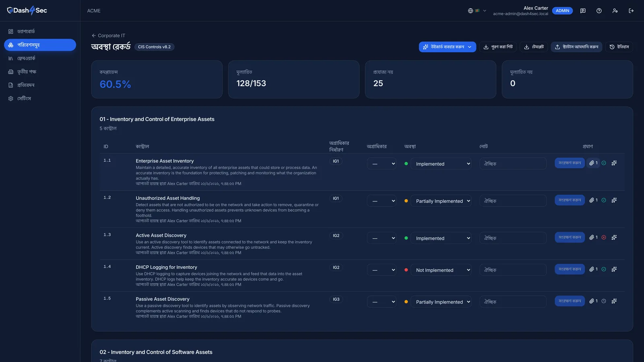Open সেটিংস (Settings) in the sidebar
Viewport: 644px width, 362px height.
[x=40, y=99]
